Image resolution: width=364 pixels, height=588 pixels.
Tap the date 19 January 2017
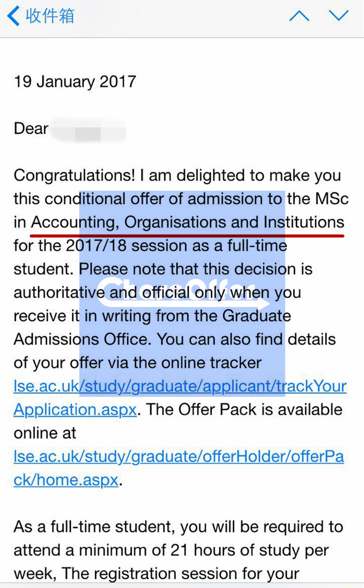click(75, 81)
